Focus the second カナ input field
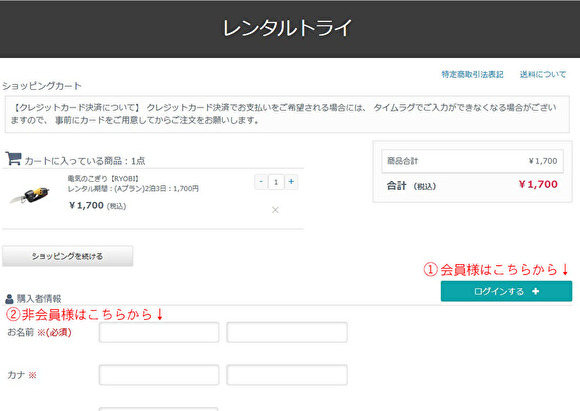580x411 pixels. [287, 375]
